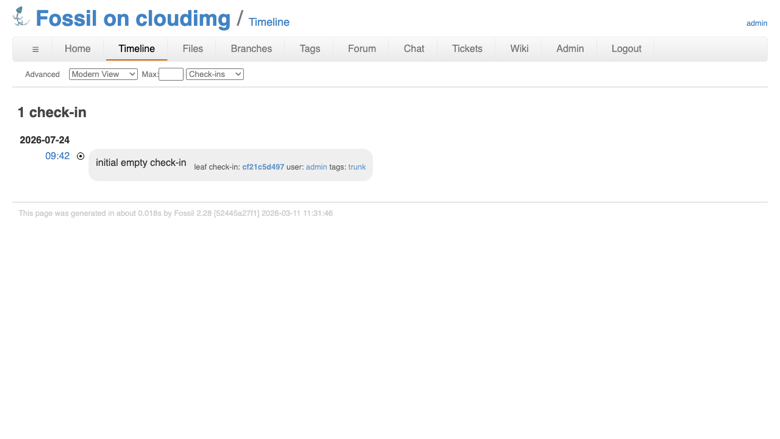Select the check-in node circle on timeline
The width and height of the screenshot is (780, 439).
(81, 156)
